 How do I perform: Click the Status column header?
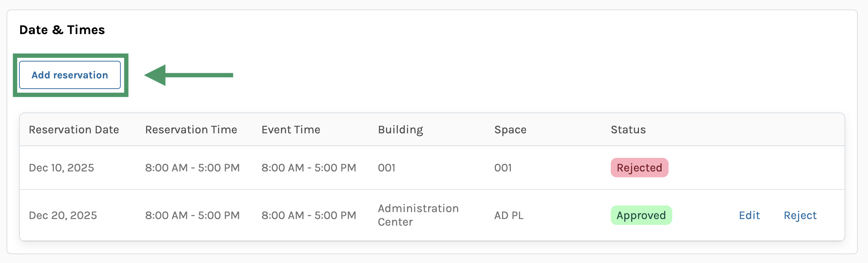point(628,130)
